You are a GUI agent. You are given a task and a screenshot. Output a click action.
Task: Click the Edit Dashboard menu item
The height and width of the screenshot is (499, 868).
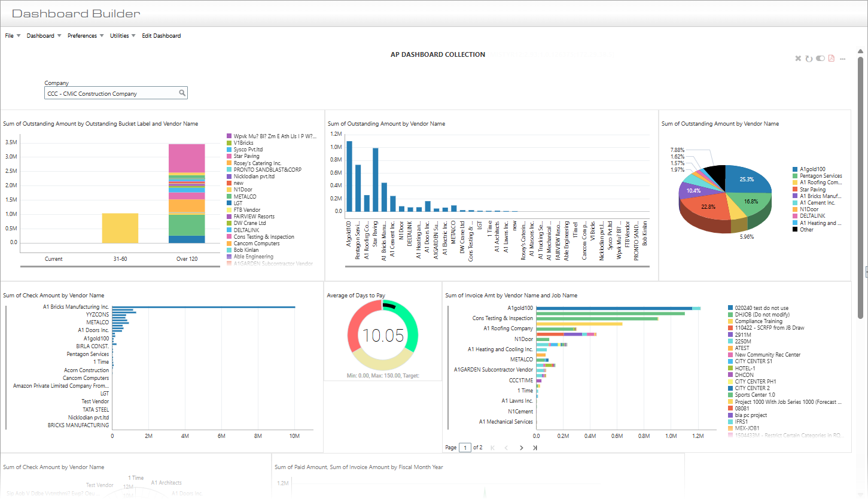click(x=162, y=35)
